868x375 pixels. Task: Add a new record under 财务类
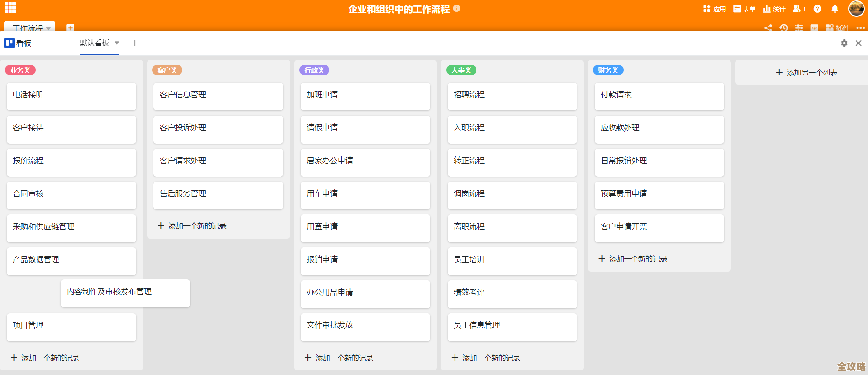(633, 258)
